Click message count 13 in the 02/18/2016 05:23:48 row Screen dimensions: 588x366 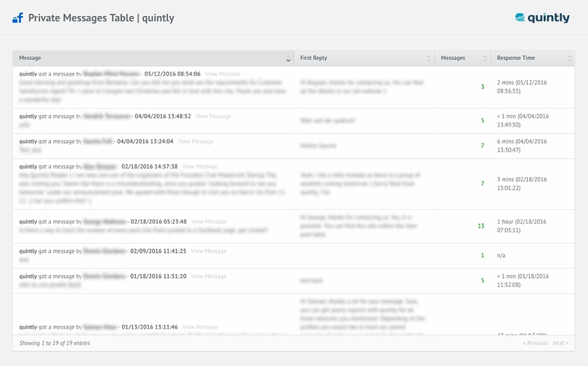tap(481, 226)
